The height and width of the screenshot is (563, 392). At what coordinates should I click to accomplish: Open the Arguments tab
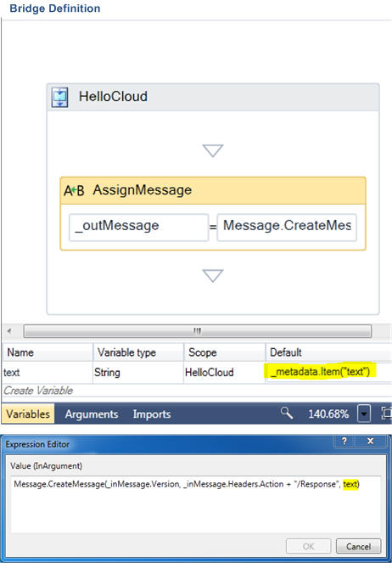coord(92,414)
